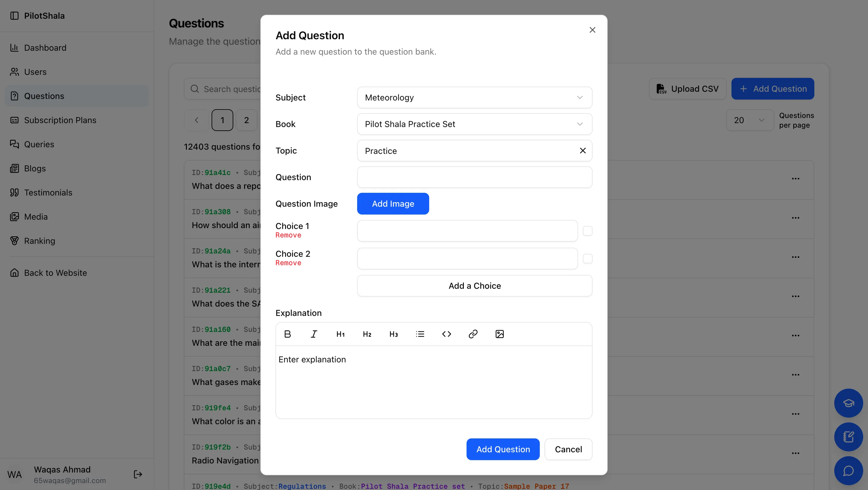Check the Choice 2 correct answer checkbox
The image size is (868, 490).
[587, 259]
